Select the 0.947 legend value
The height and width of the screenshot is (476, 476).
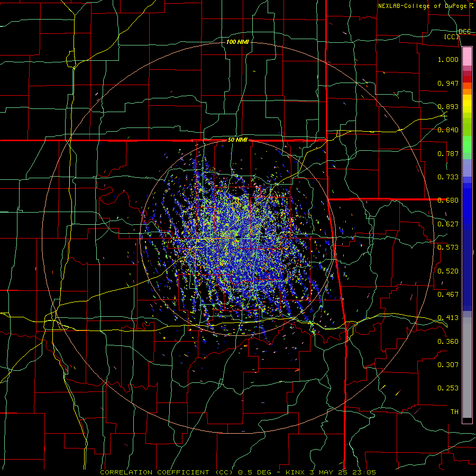tap(448, 83)
